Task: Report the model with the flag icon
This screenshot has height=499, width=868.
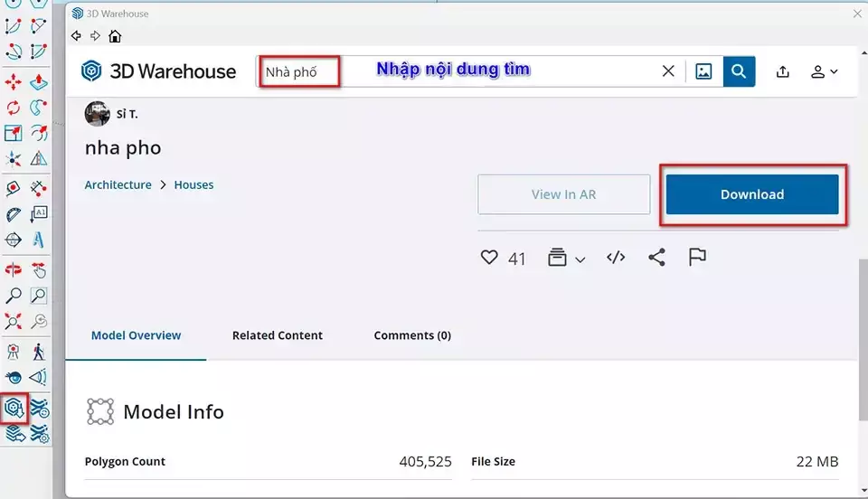Action: point(697,257)
